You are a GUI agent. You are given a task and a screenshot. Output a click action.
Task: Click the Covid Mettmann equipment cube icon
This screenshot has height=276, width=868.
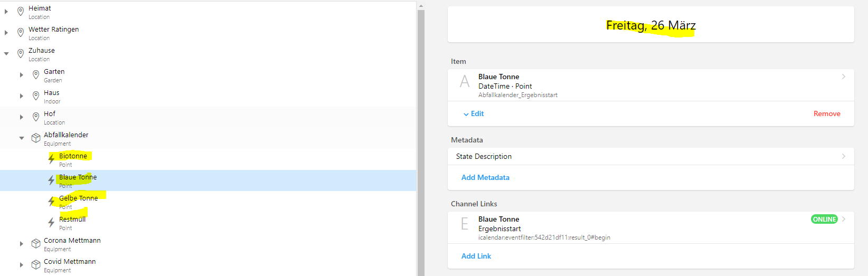click(x=36, y=265)
